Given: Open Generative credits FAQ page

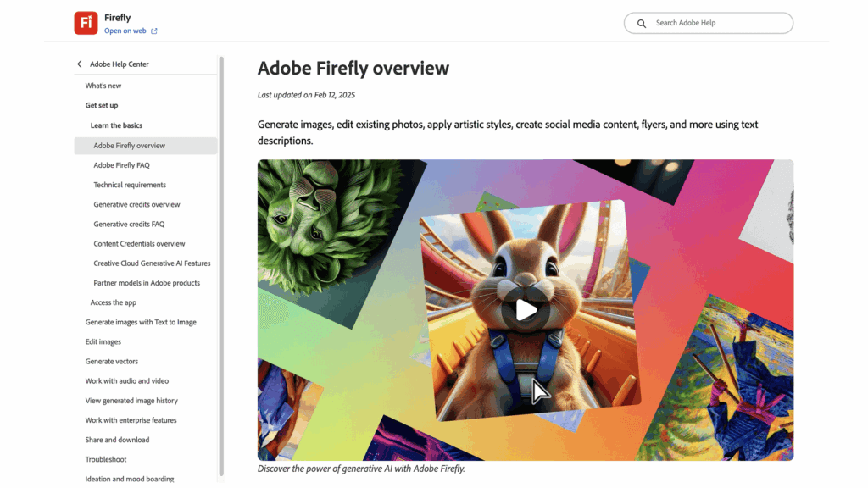Looking at the screenshot, I should click(x=129, y=224).
